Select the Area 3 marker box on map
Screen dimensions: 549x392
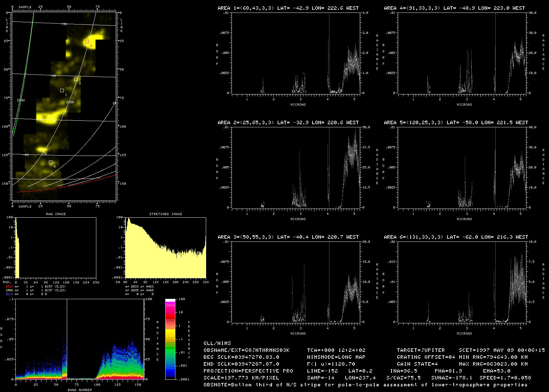(x=76, y=79)
